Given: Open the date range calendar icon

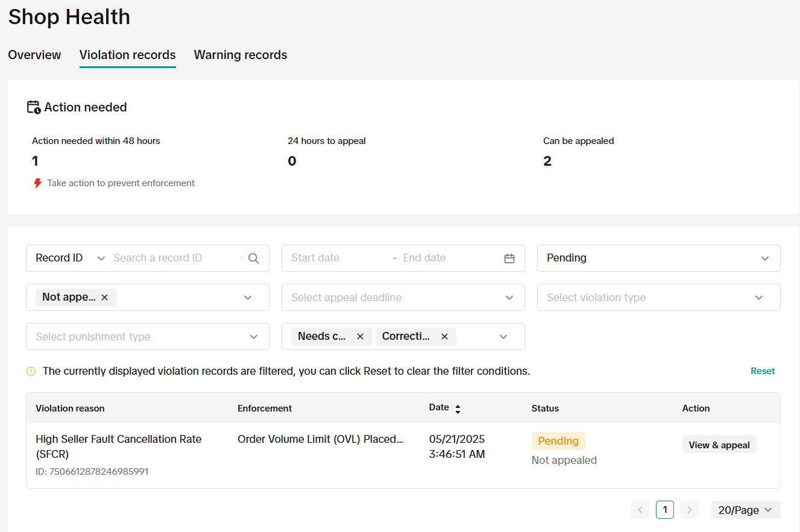Looking at the screenshot, I should [x=509, y=258].
